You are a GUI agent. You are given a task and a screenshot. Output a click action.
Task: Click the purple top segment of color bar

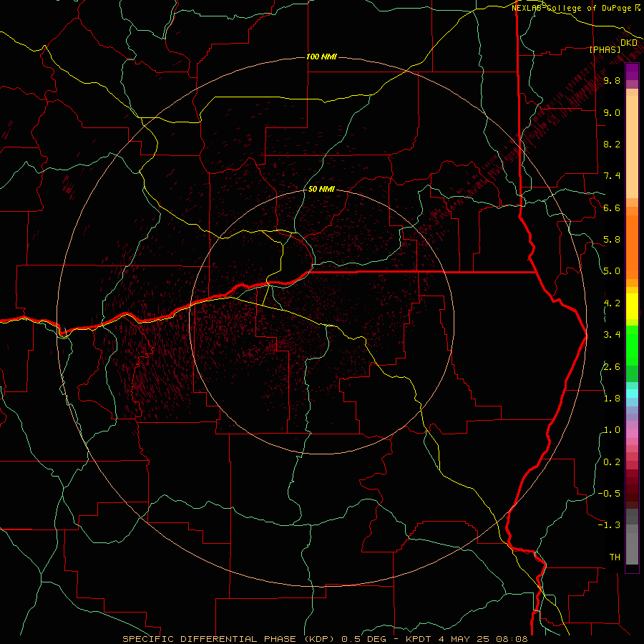pyautogui.click(x=632, y=72)
